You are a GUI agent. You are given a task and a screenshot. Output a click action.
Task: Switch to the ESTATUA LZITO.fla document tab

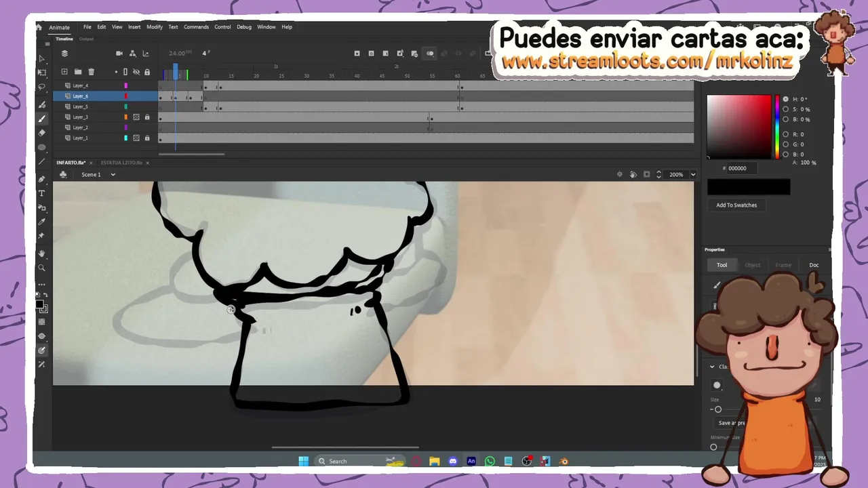[121, 163]
